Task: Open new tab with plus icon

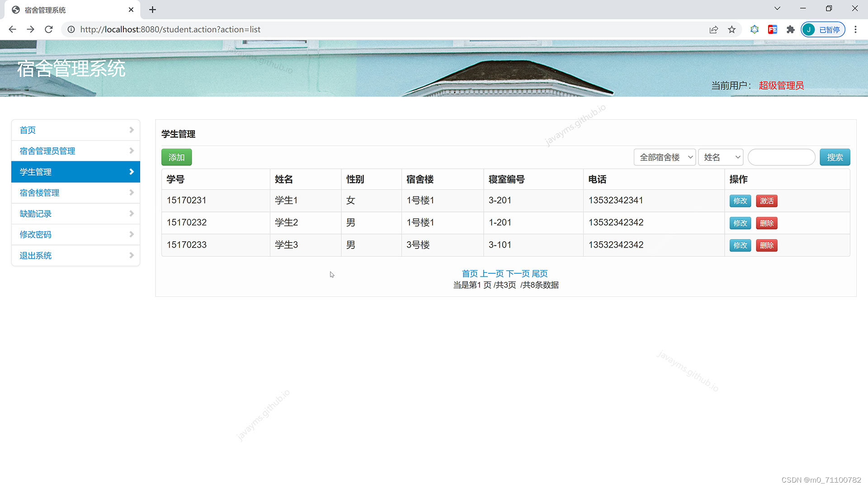Action: click(x=152, y=9)
